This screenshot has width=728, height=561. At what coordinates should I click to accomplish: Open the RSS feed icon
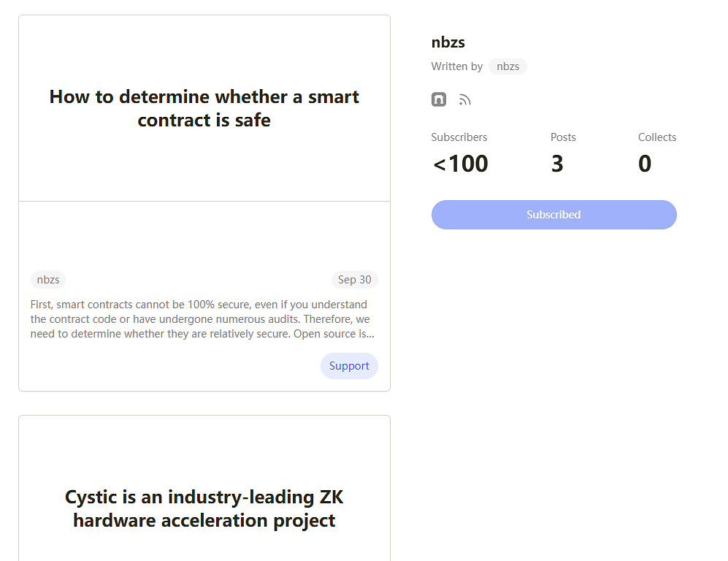[x=465, y=100]
